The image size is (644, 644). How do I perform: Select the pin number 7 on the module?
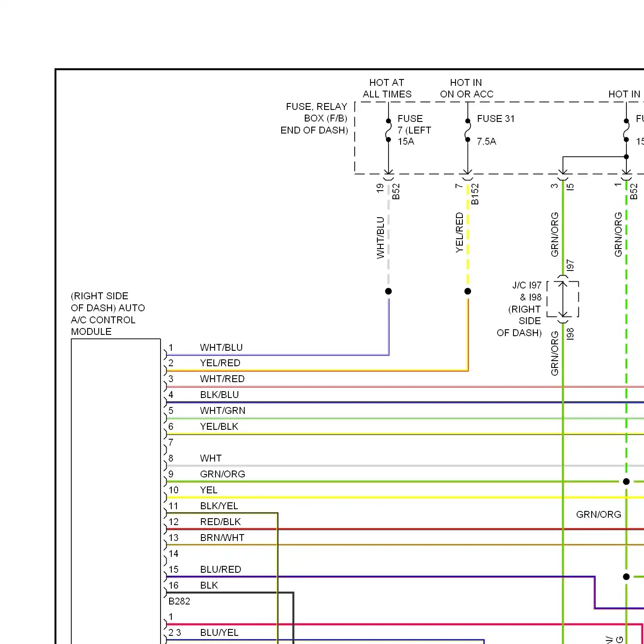[x=171, y=442]
